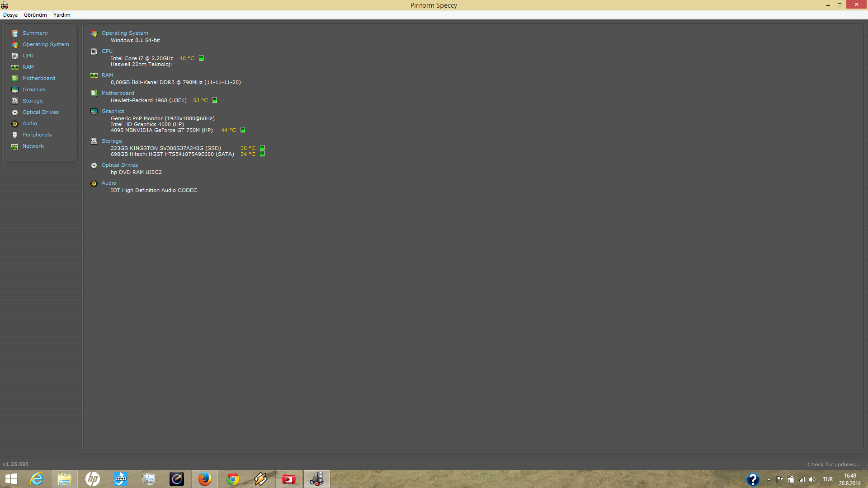This screenshot has height=488, width=868.
Task: Click hp DVD RAM UJ8C2 text
Action: (136, 172)
